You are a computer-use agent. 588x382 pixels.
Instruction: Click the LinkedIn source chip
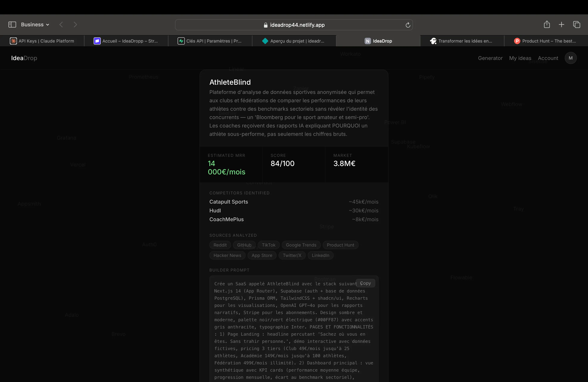click(x=320, y=255)
